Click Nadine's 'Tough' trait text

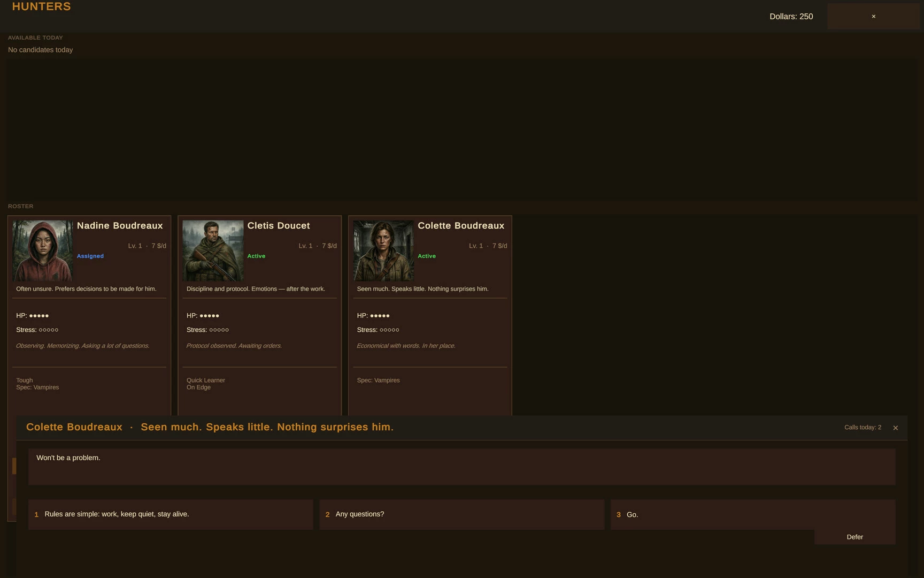pos(25,380)
